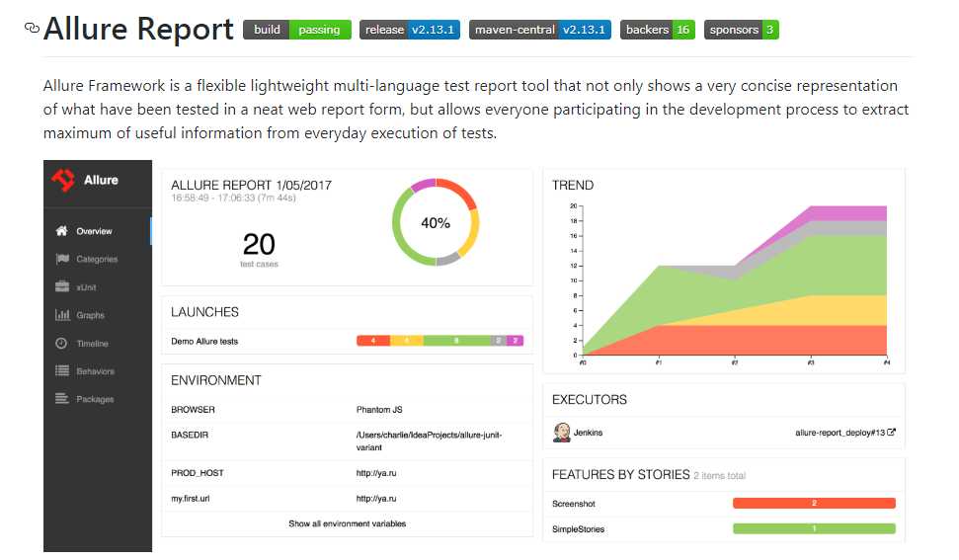Click the red segment of launch bar
Viewport: 959px width, 560px height.
click(x=373, y=341)
